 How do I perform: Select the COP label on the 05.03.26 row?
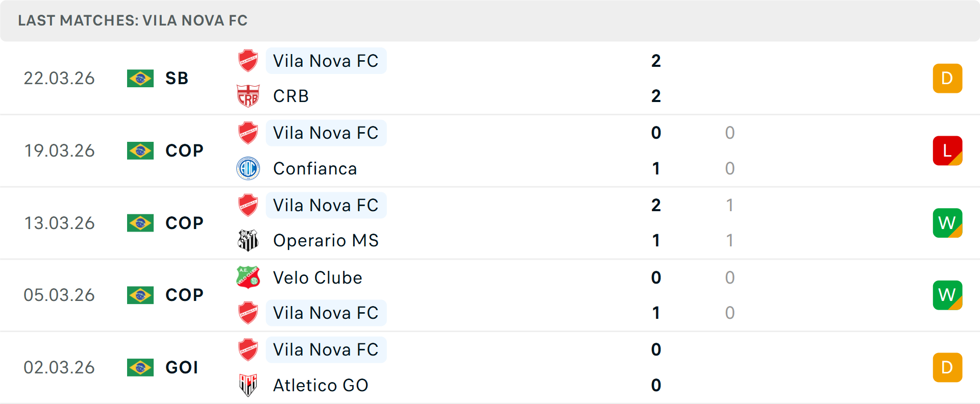183,295
